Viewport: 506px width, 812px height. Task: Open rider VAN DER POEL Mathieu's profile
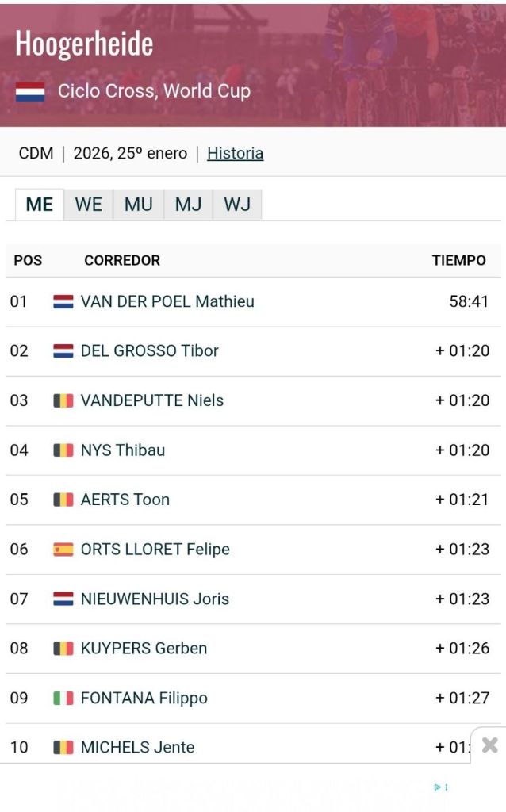[x=167, y=302]
